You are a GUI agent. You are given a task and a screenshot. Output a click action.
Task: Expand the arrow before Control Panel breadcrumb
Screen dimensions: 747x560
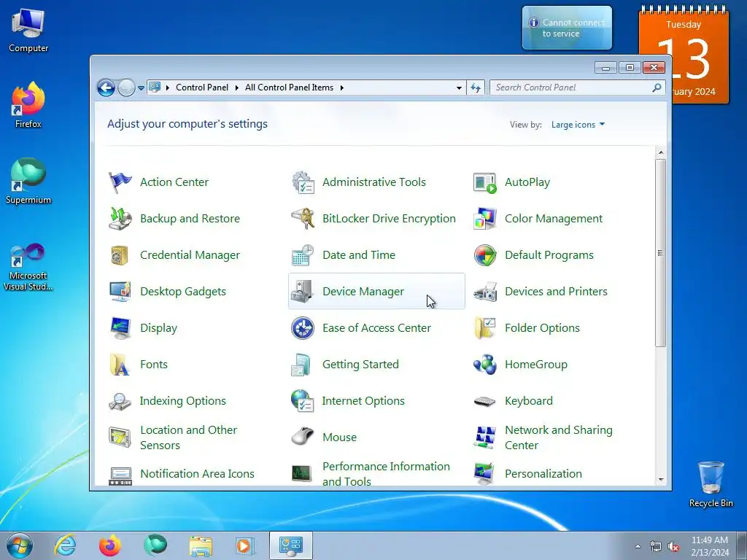point(168,87)
